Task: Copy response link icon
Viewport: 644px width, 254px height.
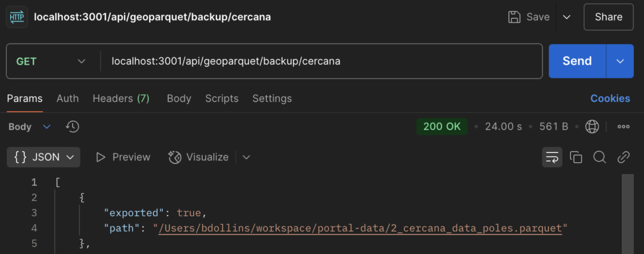Action: 623,157
